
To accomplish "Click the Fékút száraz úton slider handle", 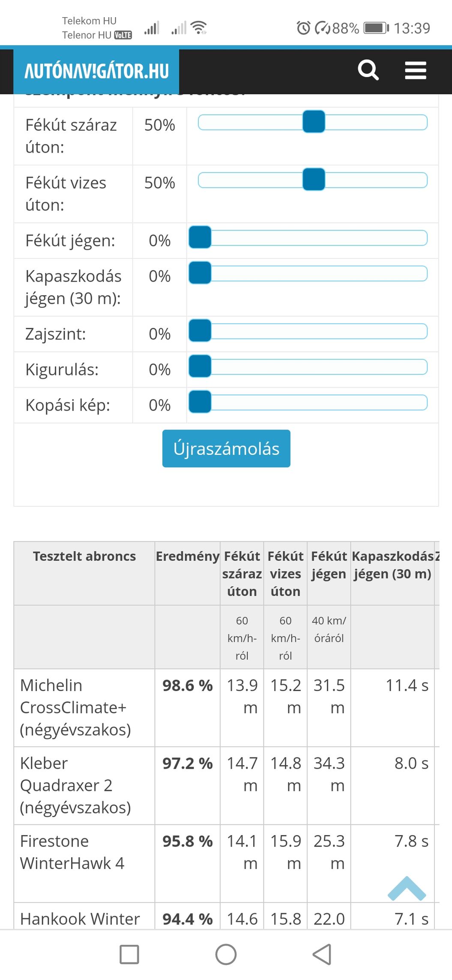I will click(x=314, y=122).
